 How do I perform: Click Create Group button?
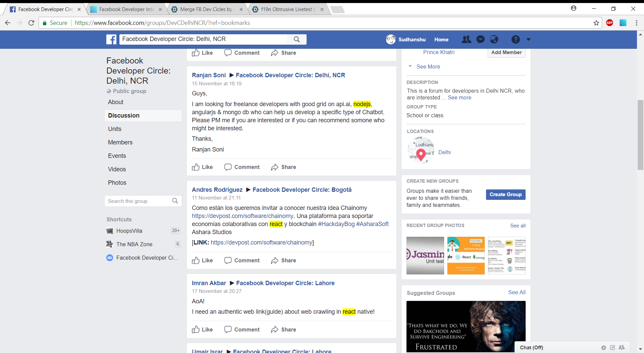505,194
